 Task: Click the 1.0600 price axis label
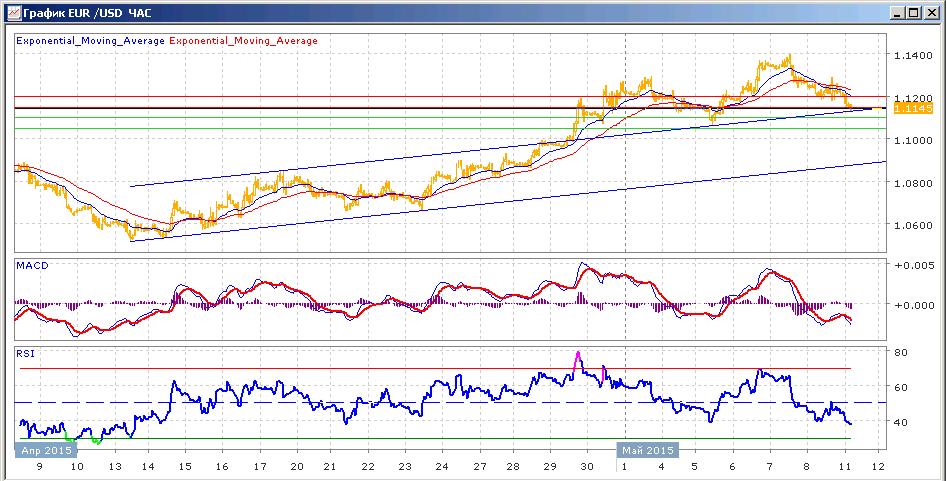(912, 225)
